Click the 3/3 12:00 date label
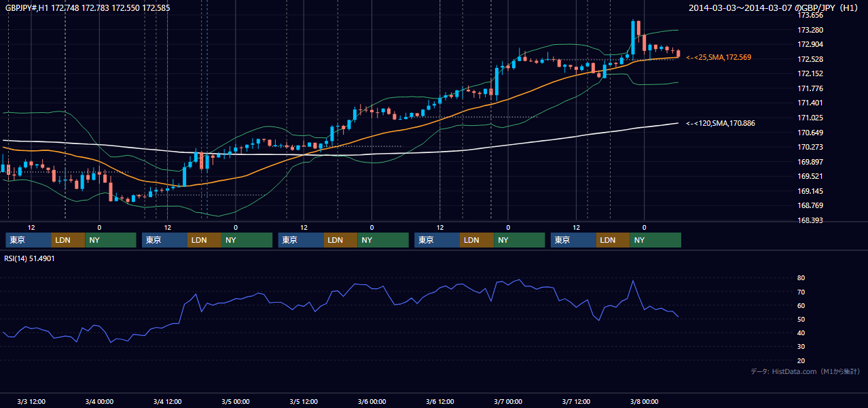Viewport: 868px width, 408px height. [31, 401]
